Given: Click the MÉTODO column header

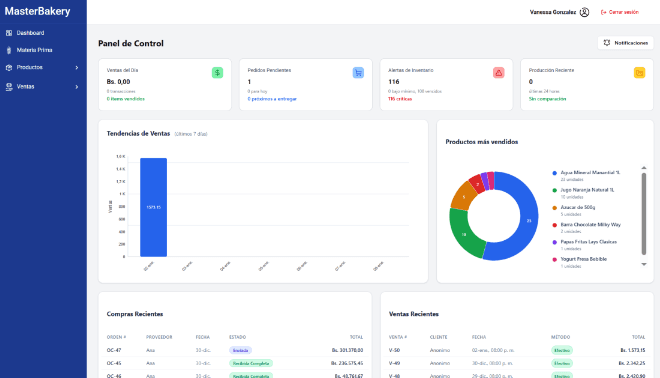Looking at the screenshot, I should (560, 337).
